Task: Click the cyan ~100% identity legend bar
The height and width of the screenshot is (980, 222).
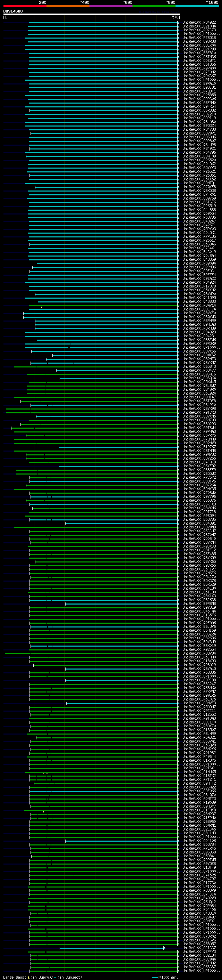Action: tap(197, 6)
